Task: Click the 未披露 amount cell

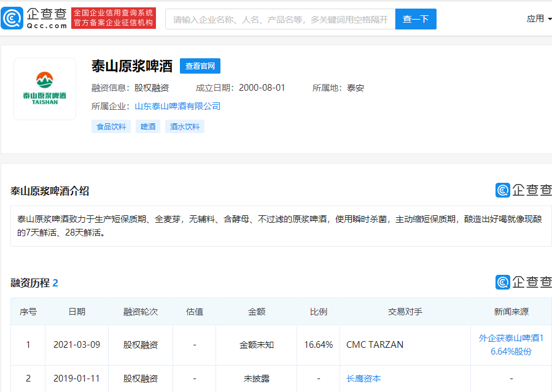Action: (256, 379)
